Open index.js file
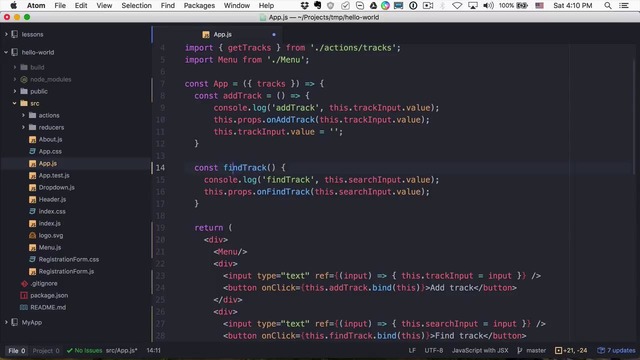This screenshot has width=640, height=360. point(49,223)
